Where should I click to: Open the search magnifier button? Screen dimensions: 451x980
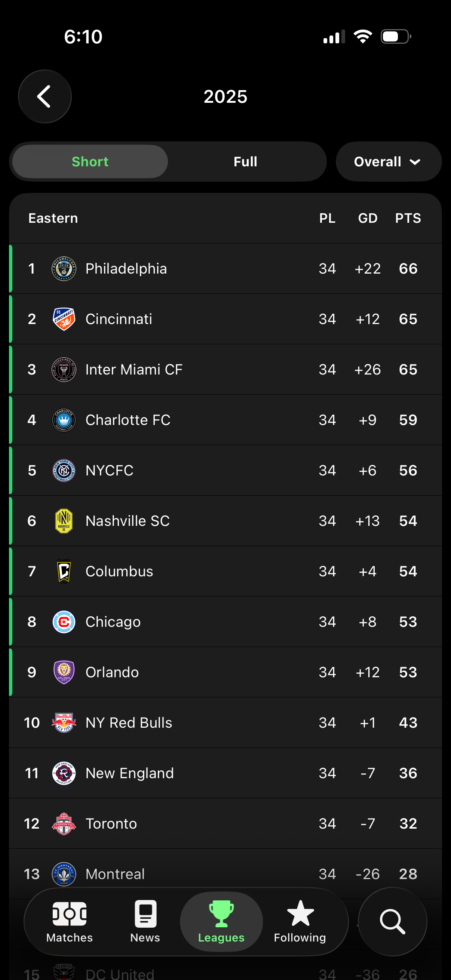(392, 921)
